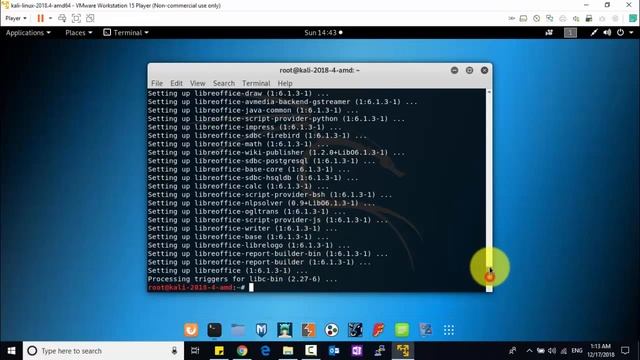Image resolution: width=640 pixels, height=360 pixels.
Task: Click Send Ctrl+Alt+Del icon in VMware toolbar
Action: 62,18
